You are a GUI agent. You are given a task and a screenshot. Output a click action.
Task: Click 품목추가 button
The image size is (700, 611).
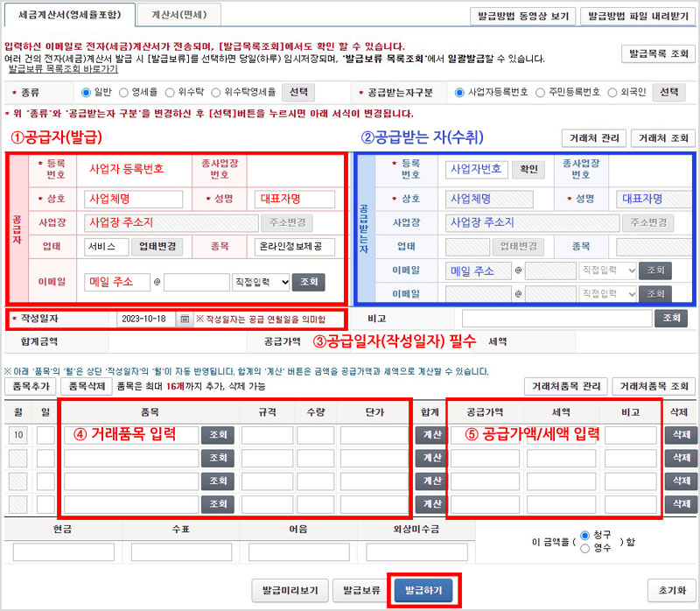point(31,386)
